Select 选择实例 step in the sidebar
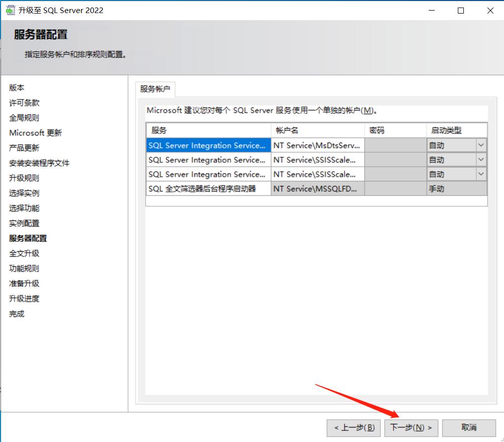 point(24,193)
